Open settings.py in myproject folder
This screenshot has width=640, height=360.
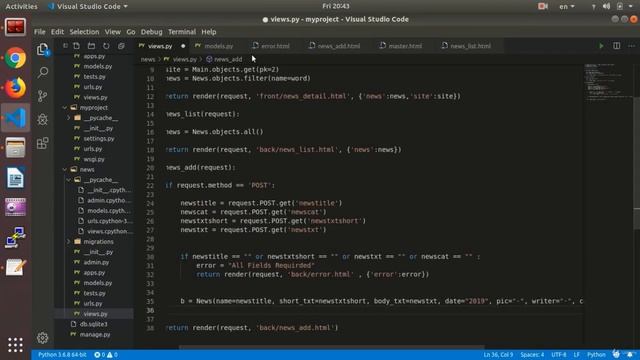pyautogui.click(x=99, y=138)
